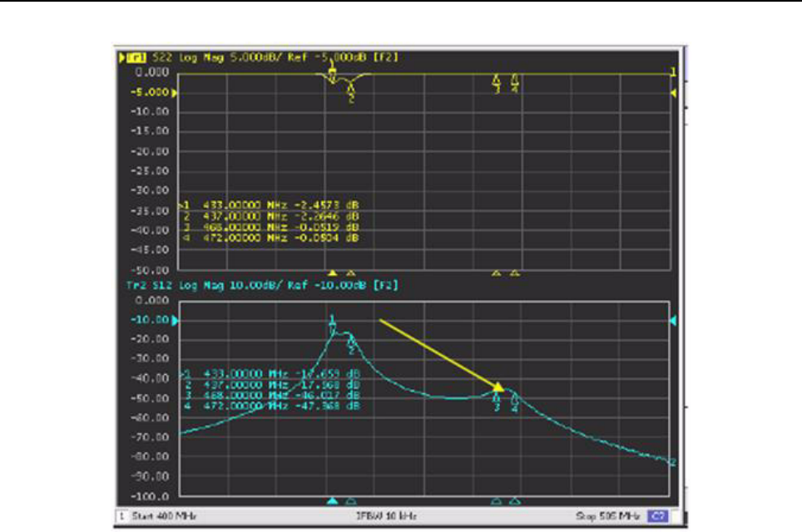Click the Stop 505 MHz frequency field
The image size is (802, 532).
608,517
